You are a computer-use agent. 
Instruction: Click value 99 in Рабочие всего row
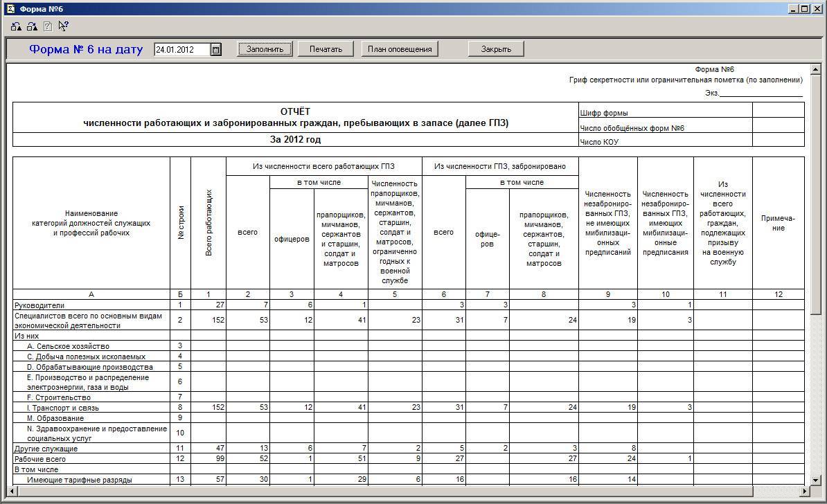pos(220,459)
